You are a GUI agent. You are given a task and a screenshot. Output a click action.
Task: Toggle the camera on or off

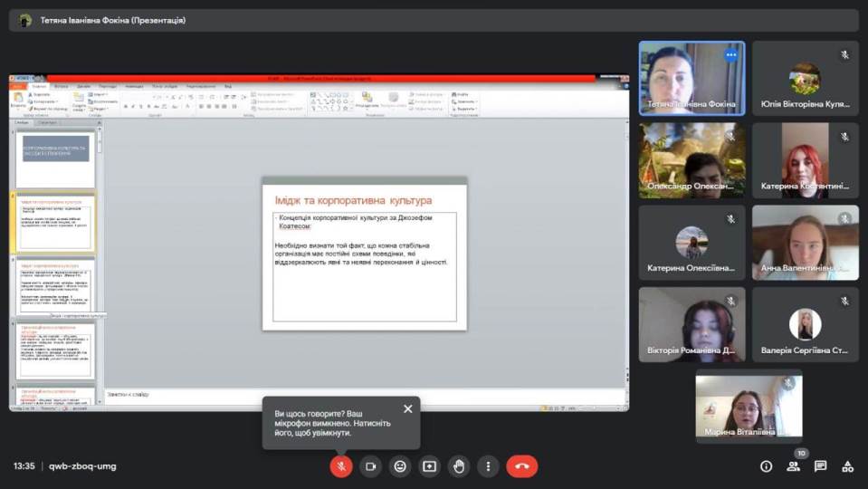point(370,466)
